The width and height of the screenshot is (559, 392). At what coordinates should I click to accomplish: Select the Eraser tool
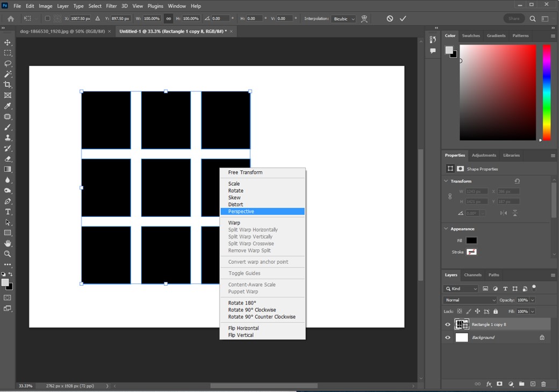pos(8,159)
